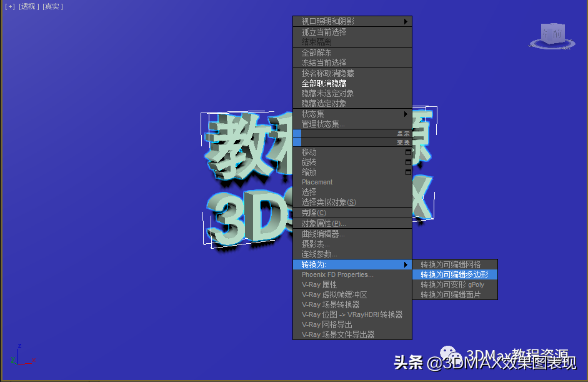Open 曲线编辑器... from the menu

[352, 234]
